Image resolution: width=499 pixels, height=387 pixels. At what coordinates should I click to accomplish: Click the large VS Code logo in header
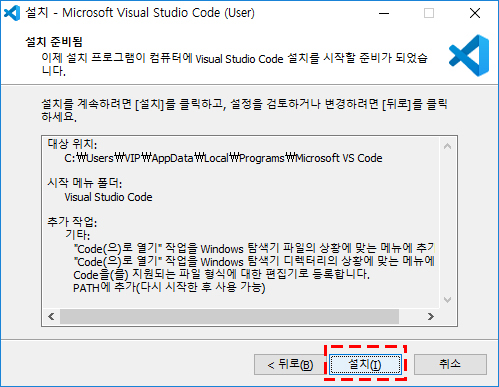pos(469,56)
